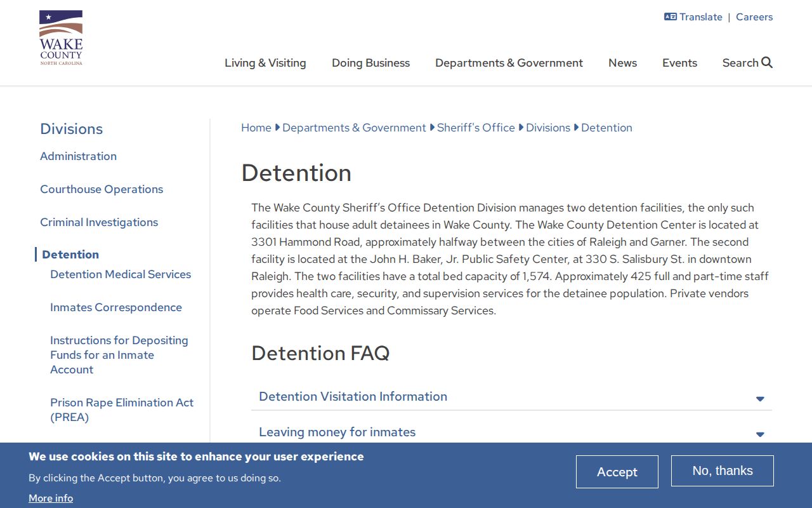Click the Detention FAQ heading
Image resolution: width=812 pixels, height=508 pixels.
point(320,353)
